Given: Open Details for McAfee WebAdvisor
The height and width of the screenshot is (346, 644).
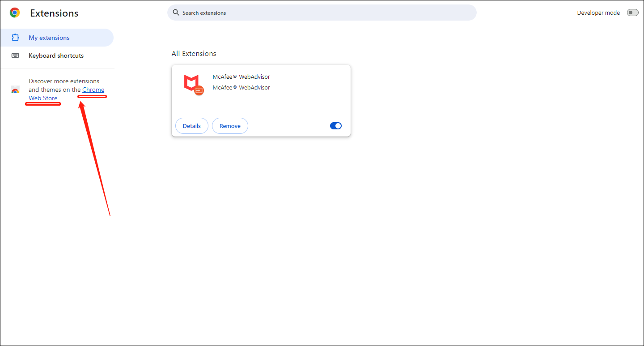Looking at the screenshot, I should [x=191, y=126].
